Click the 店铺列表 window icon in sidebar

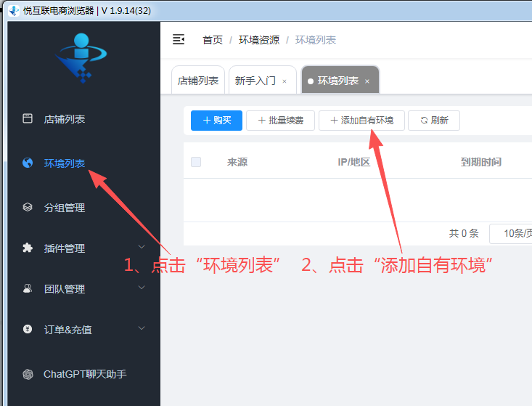coord(28,118)
